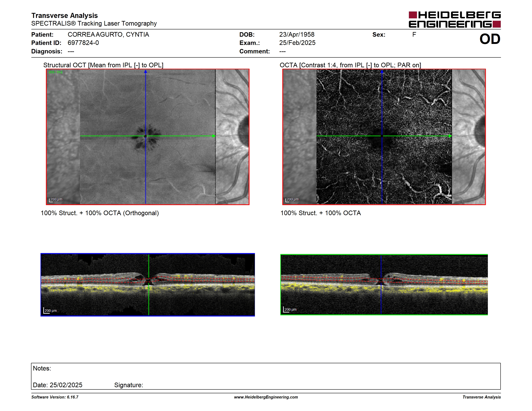Screen dimensions: 532x411
Task: Click the green arrow tip on OCTA image
Action: tap(450, 136)
